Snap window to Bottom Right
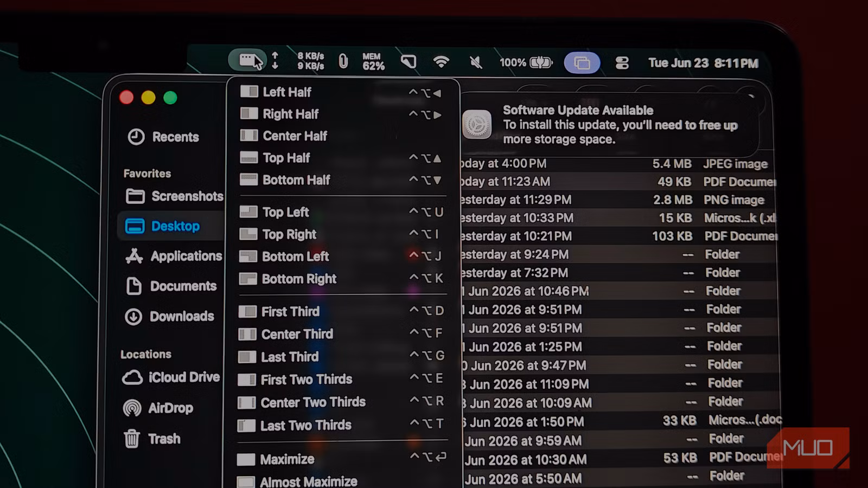The width and height of the screenshot is (868, 488). [x=343, y=279]
